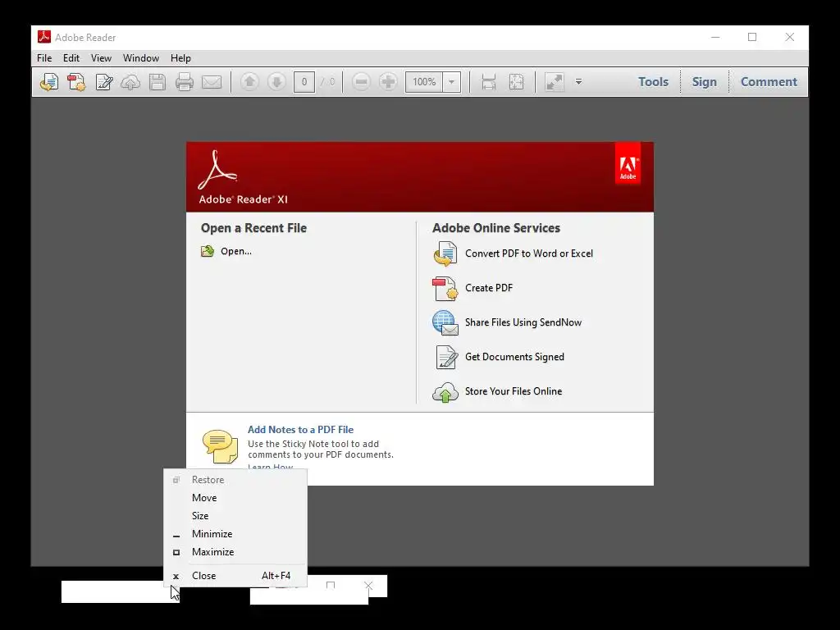This screenshot has width=840, height=630.
Task: Choose Close Alt+F4 from the system menu
Action: tap(235, 576)
